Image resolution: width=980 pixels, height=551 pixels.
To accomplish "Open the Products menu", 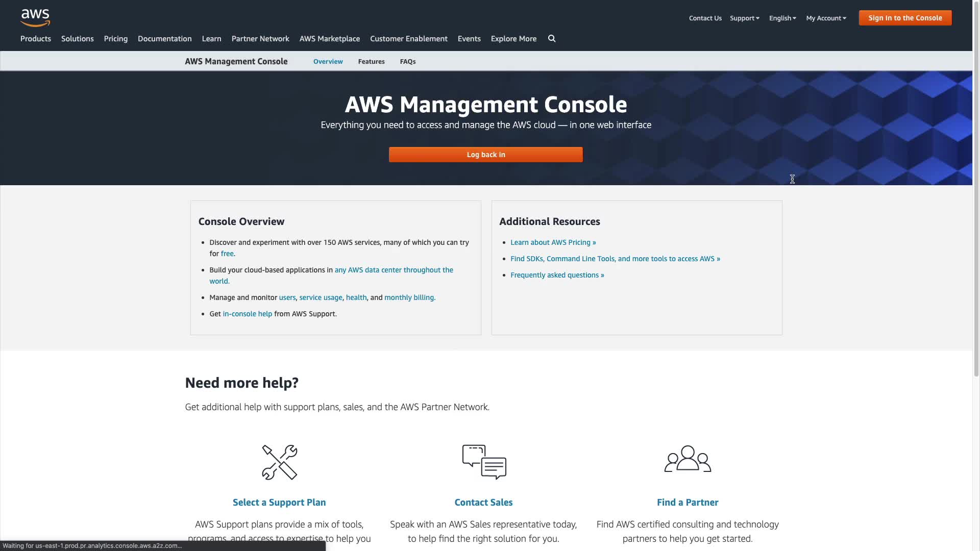I will pyautogui.click(x=36, y=39).
